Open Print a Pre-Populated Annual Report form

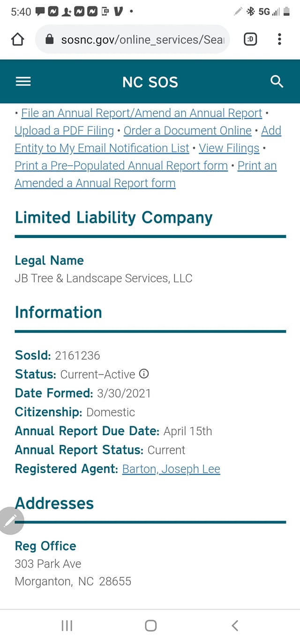click(121, 166)
